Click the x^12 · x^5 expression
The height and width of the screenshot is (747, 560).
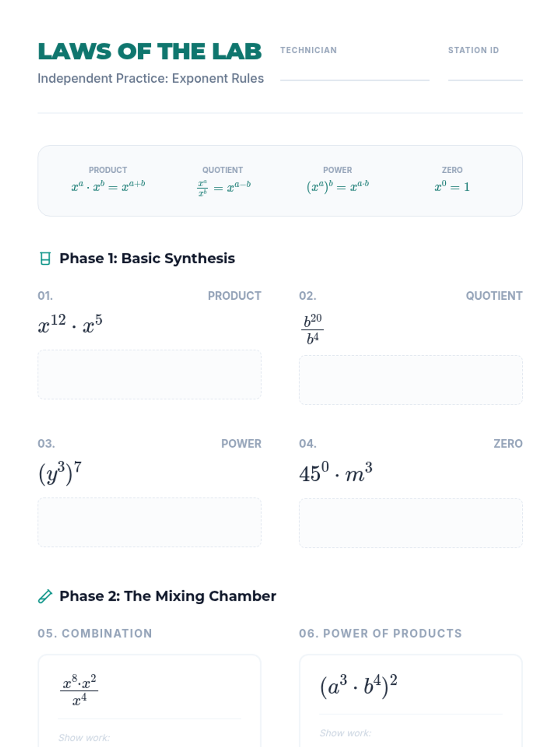click(x=70, y=324)
